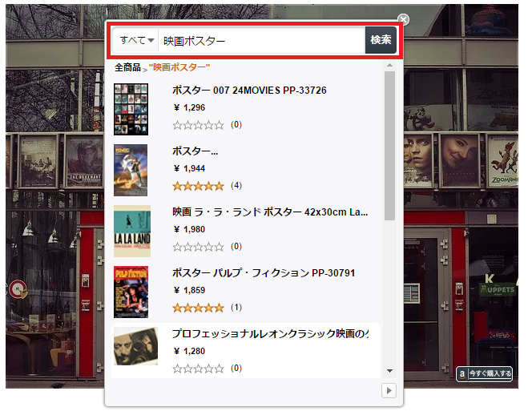
Task: Click star rating of レオンクラシック poster
Action: (x=198, y=369)
